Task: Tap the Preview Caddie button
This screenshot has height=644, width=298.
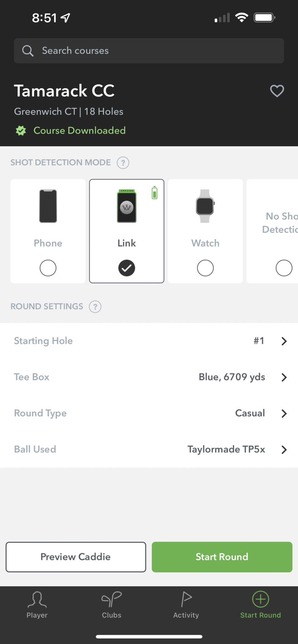Action: 75,557
